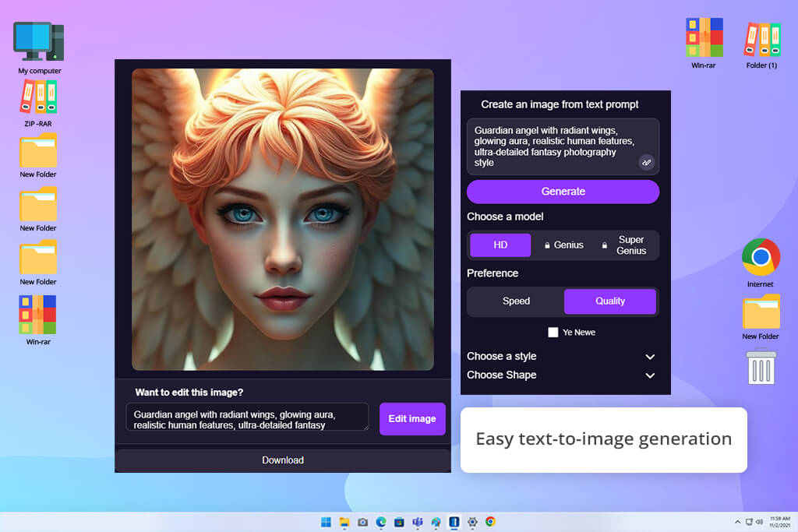
Task: Select the locked Genius model
Action: tap(564, 245)
